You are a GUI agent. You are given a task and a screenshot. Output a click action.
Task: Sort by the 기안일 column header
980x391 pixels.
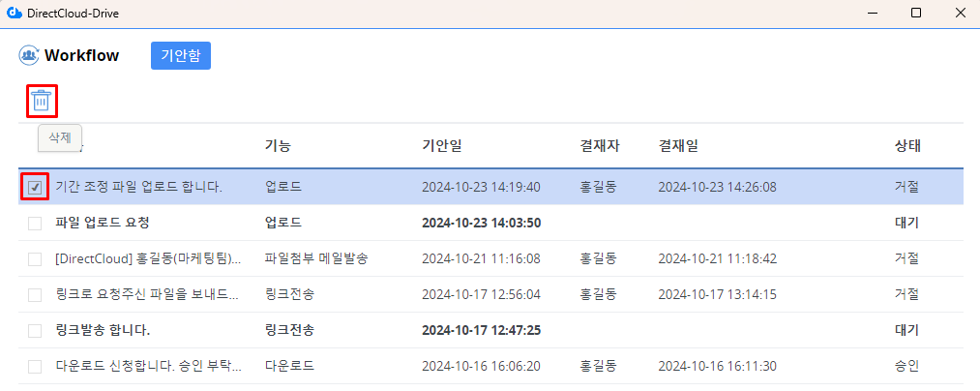[x=441, y=146]
